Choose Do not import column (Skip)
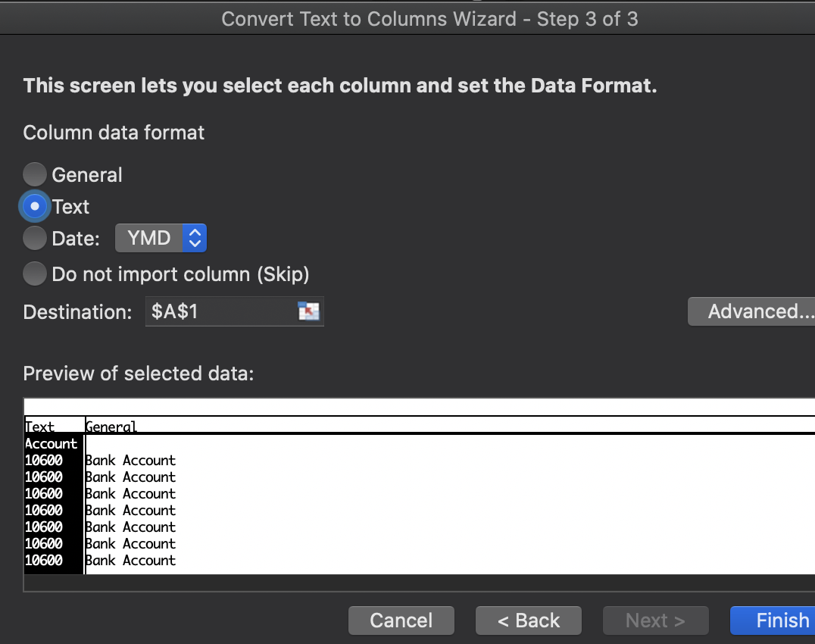 (34, 274)
